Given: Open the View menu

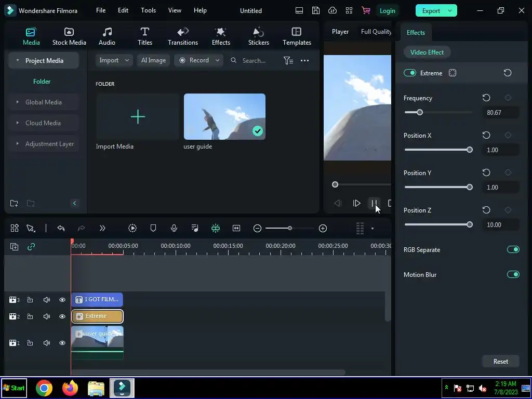Looking at the screenshot, I should click(x=175, y=10).
